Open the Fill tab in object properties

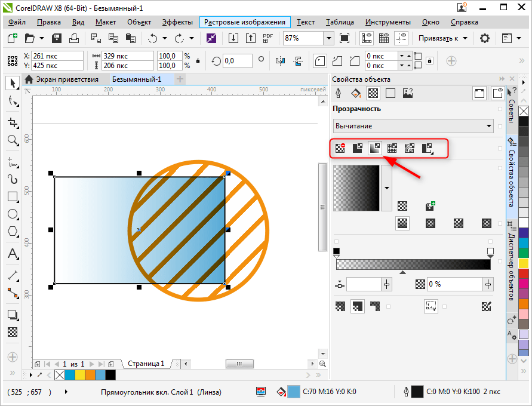(x=356, y=93)
